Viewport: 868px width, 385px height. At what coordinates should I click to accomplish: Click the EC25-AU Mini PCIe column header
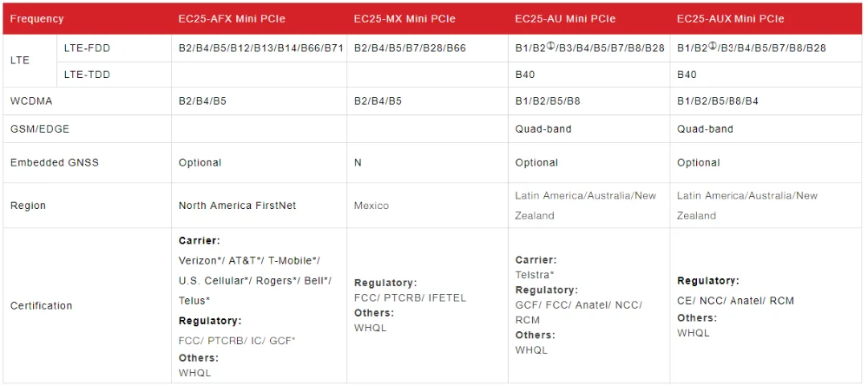[x=564, y=18]
